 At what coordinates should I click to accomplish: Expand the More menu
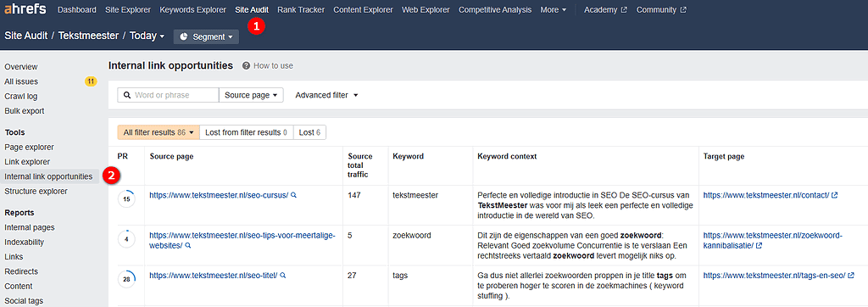click(x=554, y=10)
